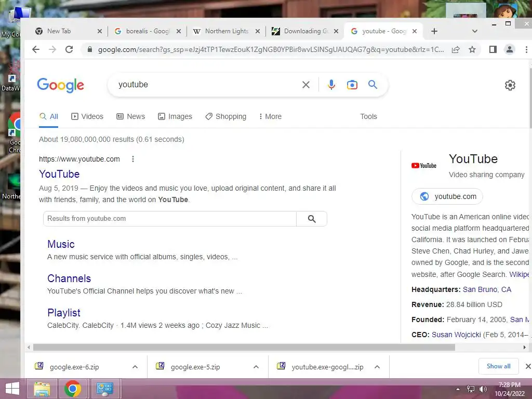Open Google quick settings gear
The height and width of the screenshot is (399, 532).
pos(510,85)
